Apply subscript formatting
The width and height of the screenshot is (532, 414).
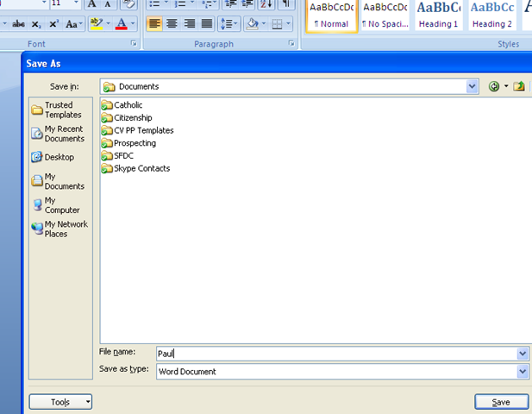click(x=36, y=24)
